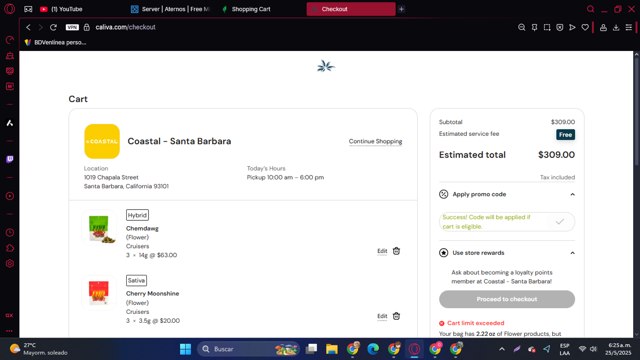Image resolution: width=640 pixels, height=360 pixels.
Task: Open the Windows Start menu
Action: click(185, 349)
